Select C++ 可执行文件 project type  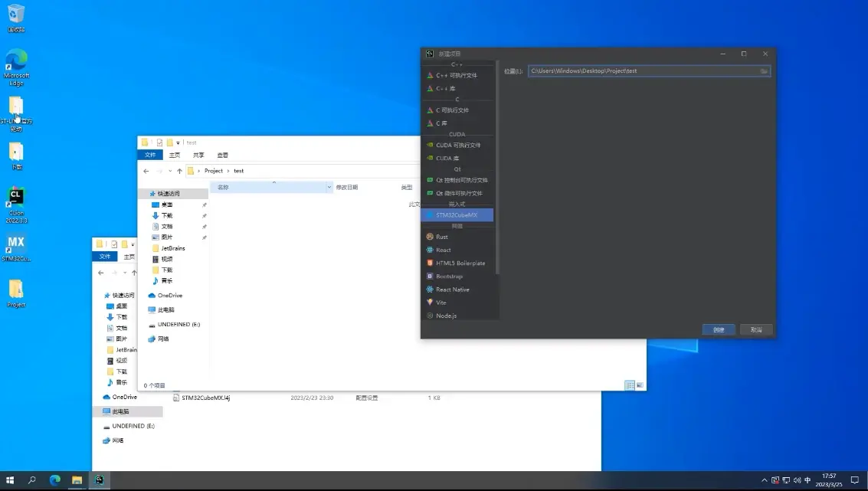tap(457, 75)
